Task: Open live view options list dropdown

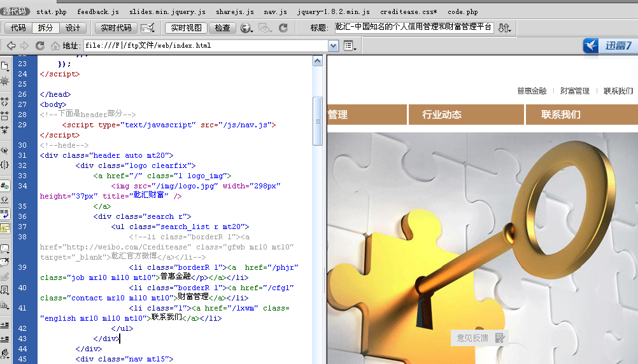Action: pos(350,46)
